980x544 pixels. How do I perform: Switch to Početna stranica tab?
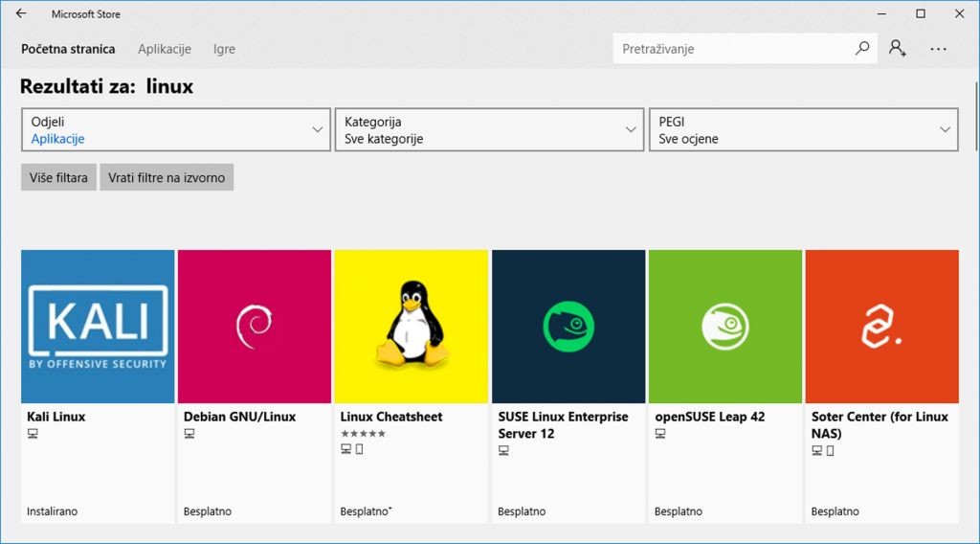[68, 49]
